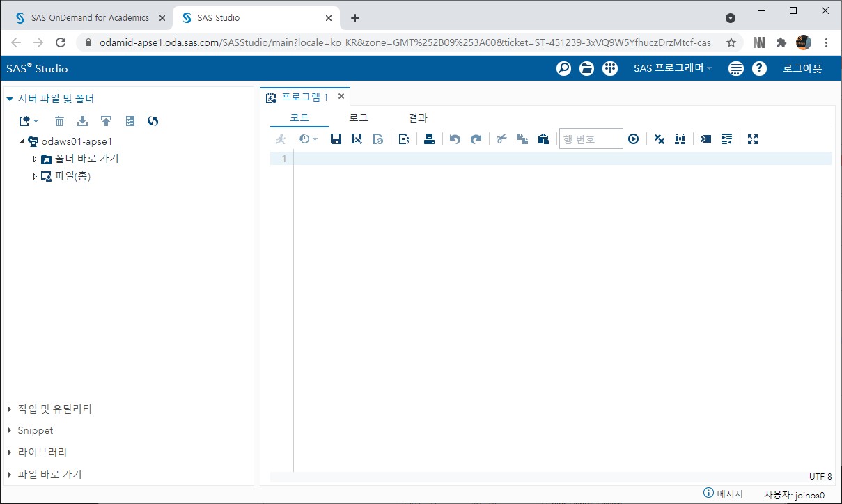Click the UTF-8 encoding label
This screenshot has width=842, height=504.
coord(820,477)
